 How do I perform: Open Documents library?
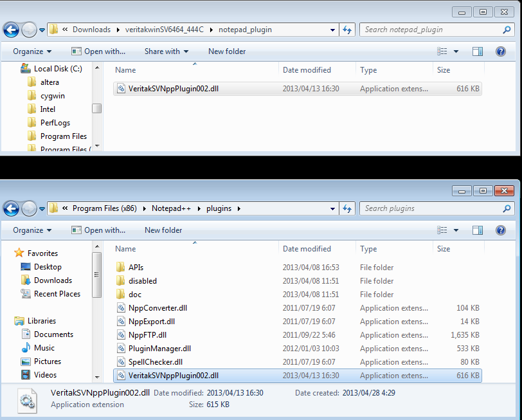point(47,334)
